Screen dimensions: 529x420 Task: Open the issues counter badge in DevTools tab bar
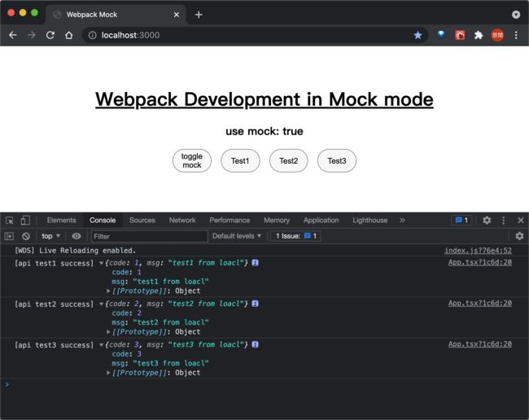(x=461, y=221)
